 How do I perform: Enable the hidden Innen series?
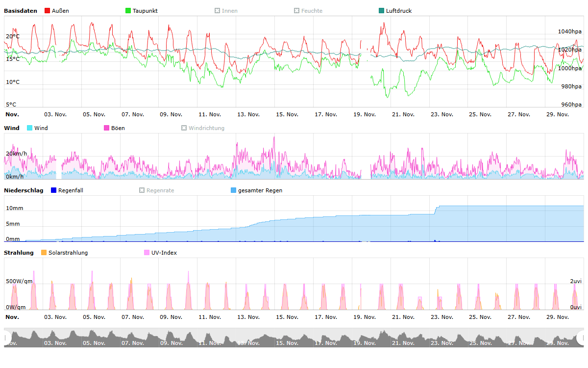click(x=226, y=11)
